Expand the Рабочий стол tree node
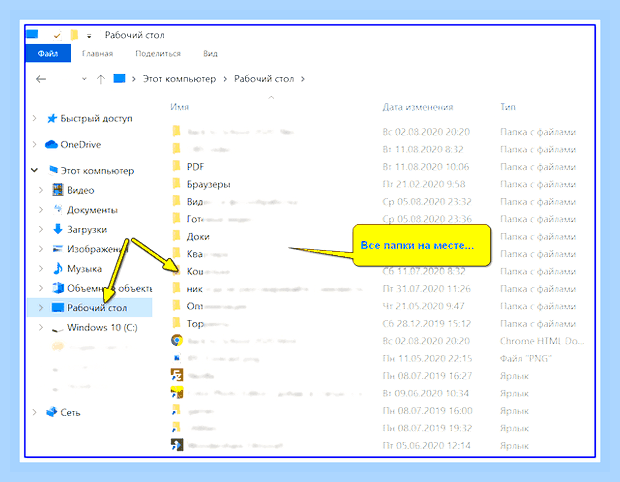Image resolution: width=620 pixels, height=482 pixels. coord(41,308)
